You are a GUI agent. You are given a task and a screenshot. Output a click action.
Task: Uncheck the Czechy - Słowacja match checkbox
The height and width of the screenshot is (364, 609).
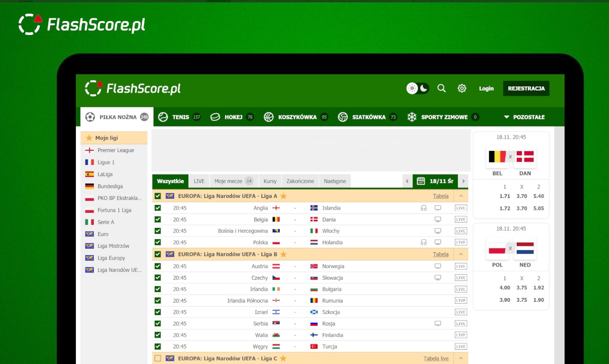158,278
